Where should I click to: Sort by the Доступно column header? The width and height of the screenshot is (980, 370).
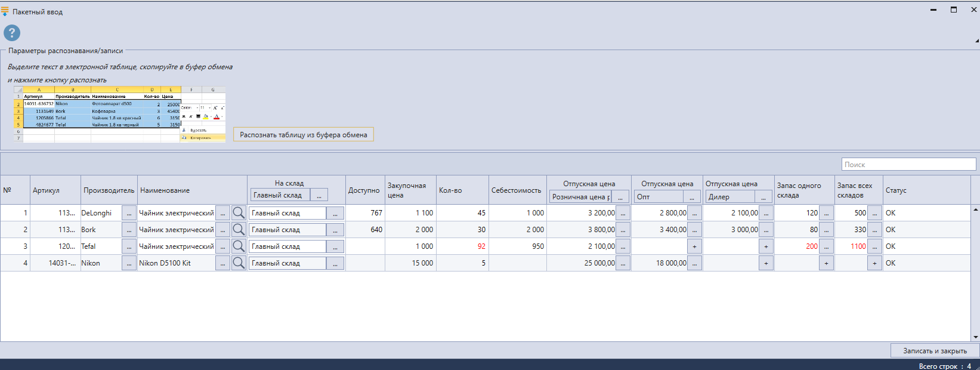coord(365,190)
